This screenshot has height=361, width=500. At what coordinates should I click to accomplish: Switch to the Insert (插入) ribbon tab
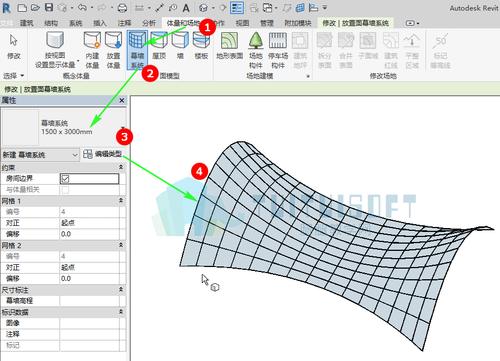[100, 23]
